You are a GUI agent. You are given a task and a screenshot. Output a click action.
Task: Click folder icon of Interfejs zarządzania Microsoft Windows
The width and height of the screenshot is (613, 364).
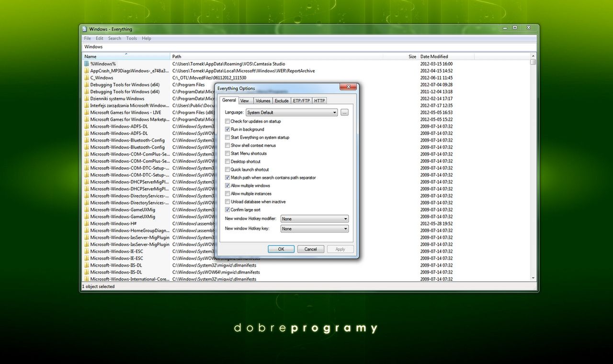[x=87, y=106]
